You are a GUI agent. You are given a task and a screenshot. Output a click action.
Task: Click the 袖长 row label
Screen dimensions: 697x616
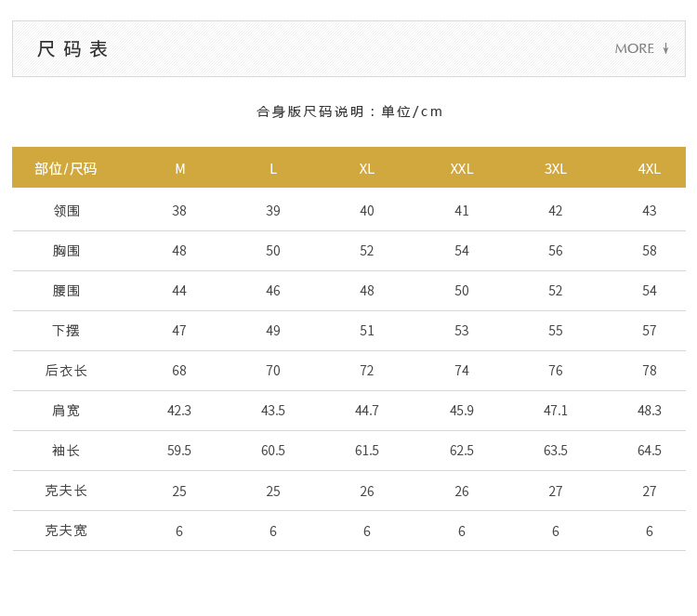[66, 450]
